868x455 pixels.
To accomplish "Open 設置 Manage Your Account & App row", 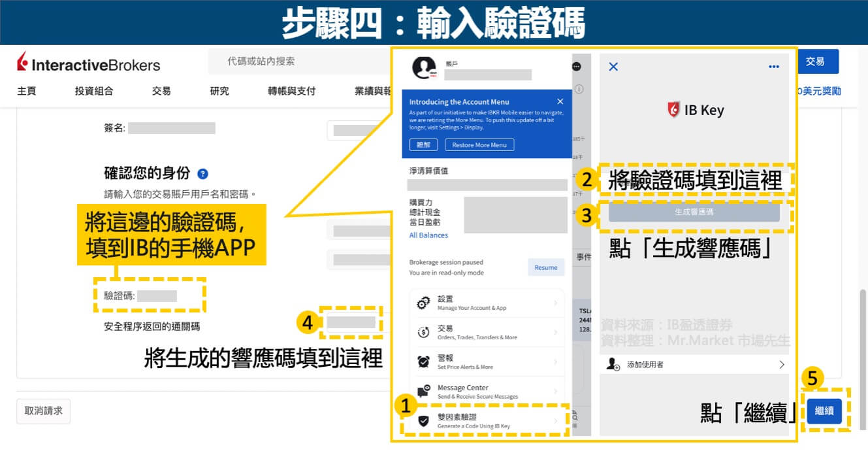I will coord(487,303).
